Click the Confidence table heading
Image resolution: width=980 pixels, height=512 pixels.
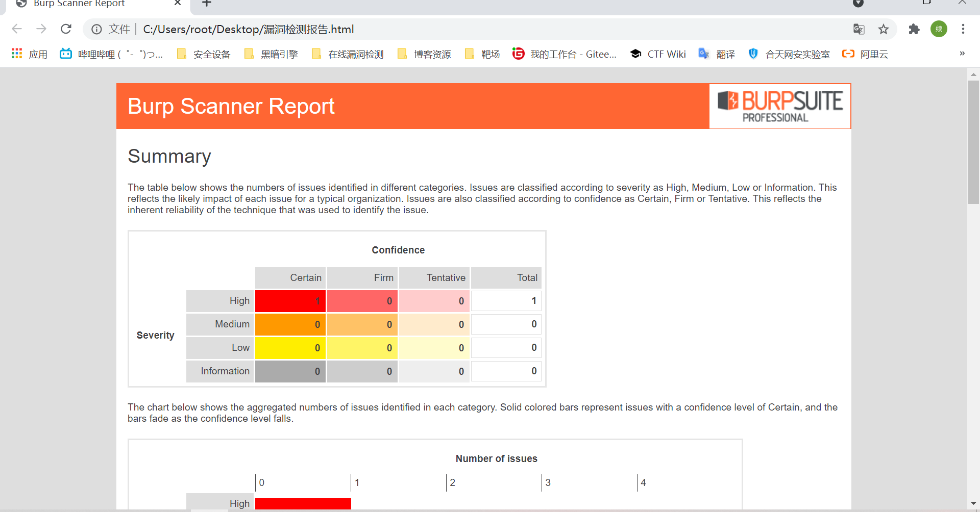pos(398,250)
